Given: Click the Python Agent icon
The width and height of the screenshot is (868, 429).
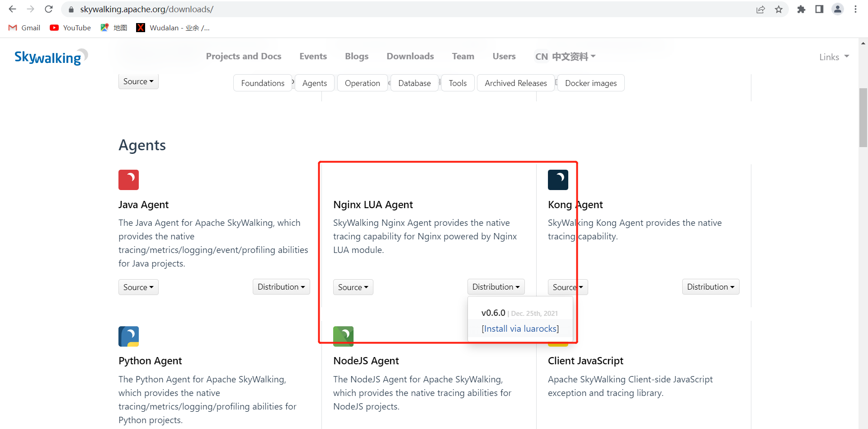Looking at the screenshot, I should coord(128,336).
